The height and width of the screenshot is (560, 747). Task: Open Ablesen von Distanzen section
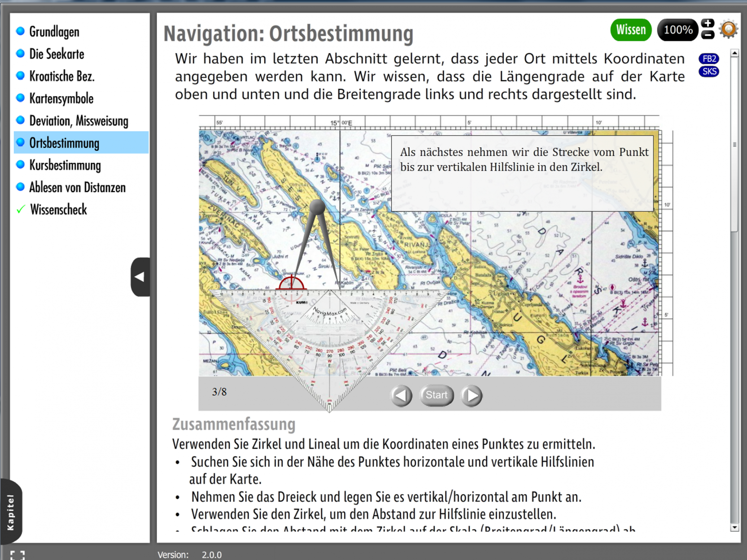tap(77, 187)
